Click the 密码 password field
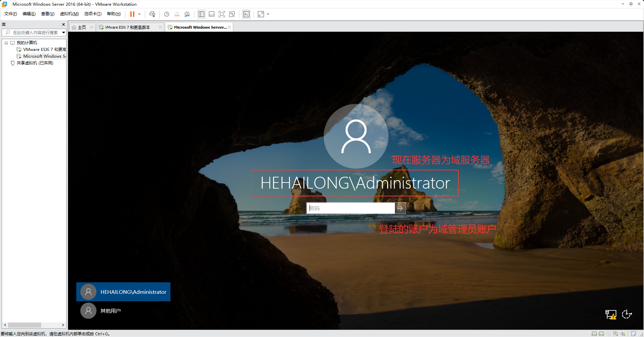This screenshot has width=644, height=337. pos(351,208)
